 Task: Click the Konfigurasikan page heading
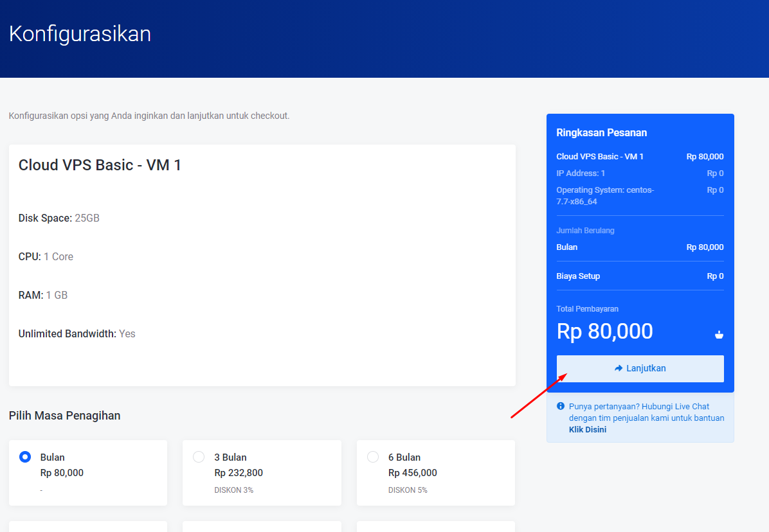click(x=80, y=33)
